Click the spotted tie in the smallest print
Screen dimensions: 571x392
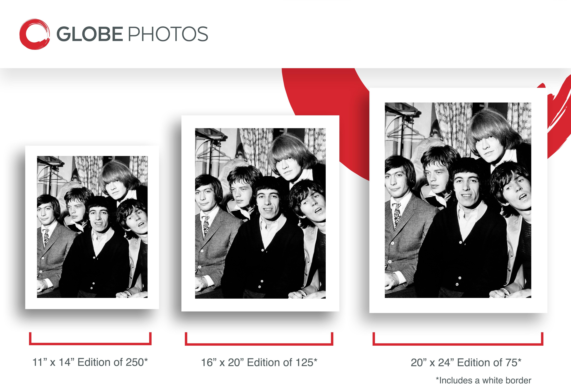[x=46, y=237]
